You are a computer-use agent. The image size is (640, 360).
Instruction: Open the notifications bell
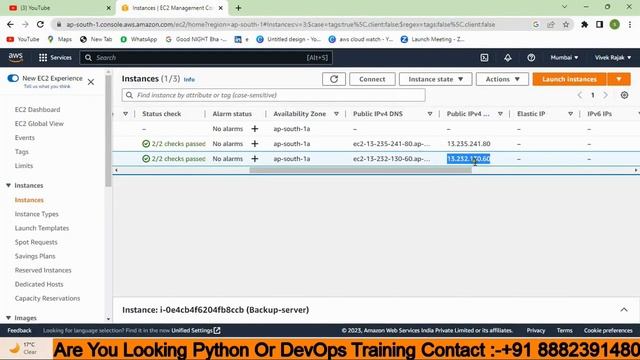coord(507,58)
